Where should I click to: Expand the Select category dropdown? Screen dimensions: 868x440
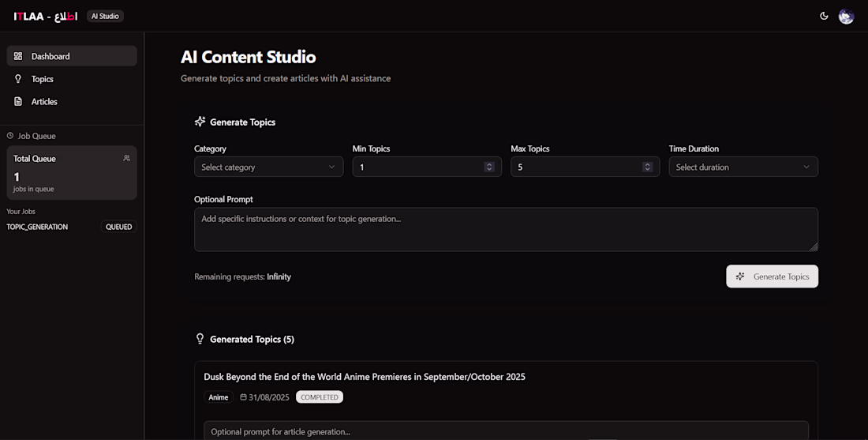coord(268,167)
